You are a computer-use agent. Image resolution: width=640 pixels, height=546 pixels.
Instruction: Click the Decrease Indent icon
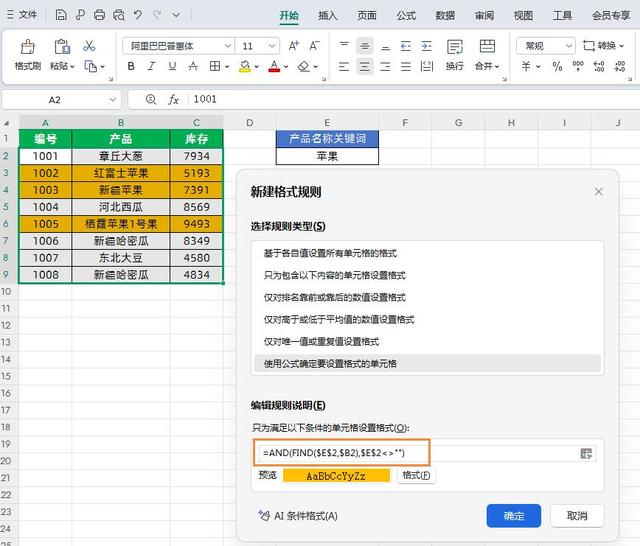(406, 46)
